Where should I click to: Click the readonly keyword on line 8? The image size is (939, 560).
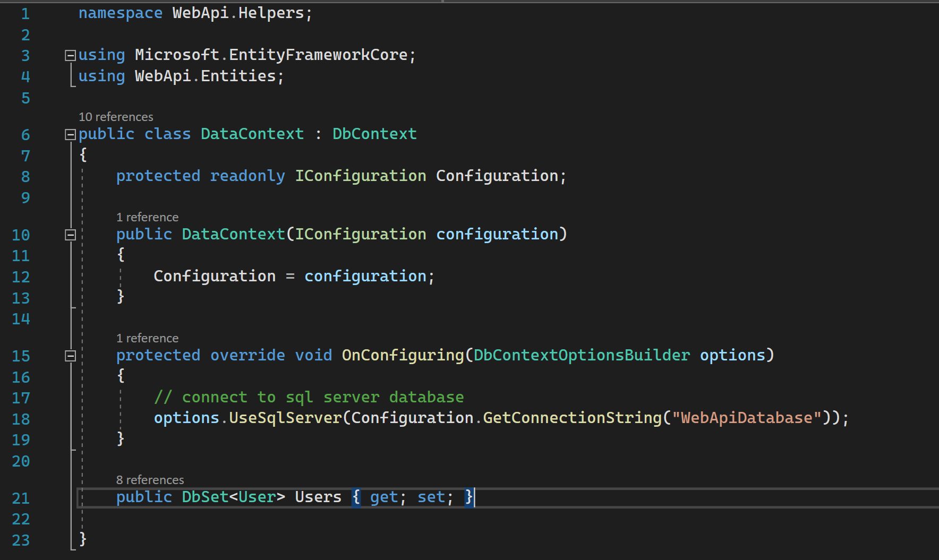point(247,176)
